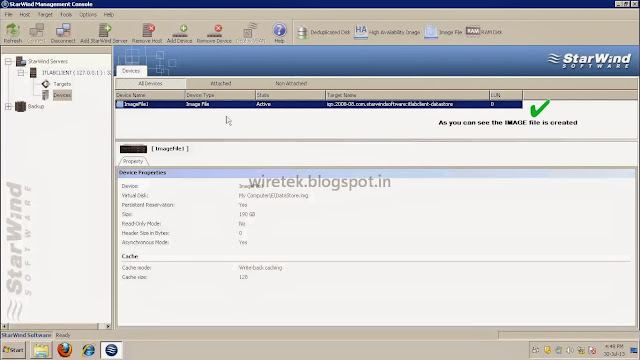Show the Non Attached devices list
Viewport: 640px width, 360px height.
[x=291, y=83]
